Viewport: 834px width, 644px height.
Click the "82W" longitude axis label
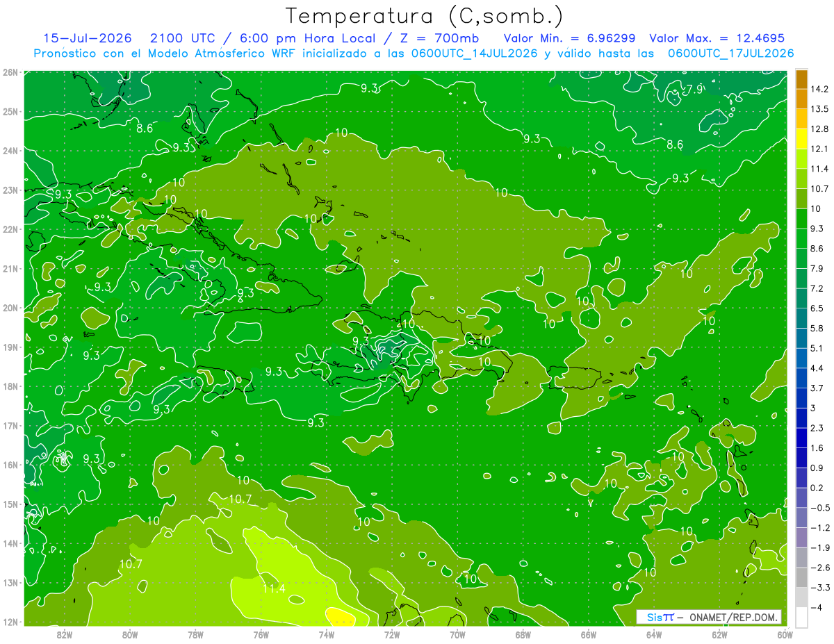(x=64, y=634)
